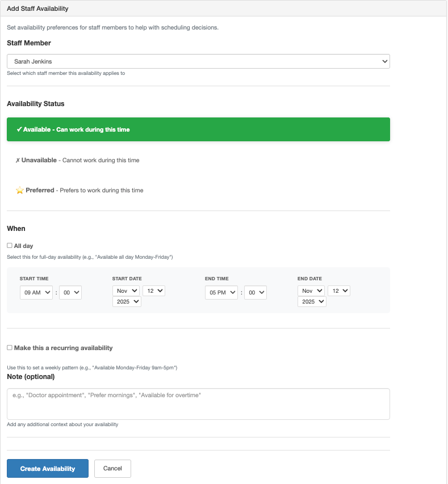Open the end date year dropdown
This screenshot has width=448, height=484.
click(312, 302)
